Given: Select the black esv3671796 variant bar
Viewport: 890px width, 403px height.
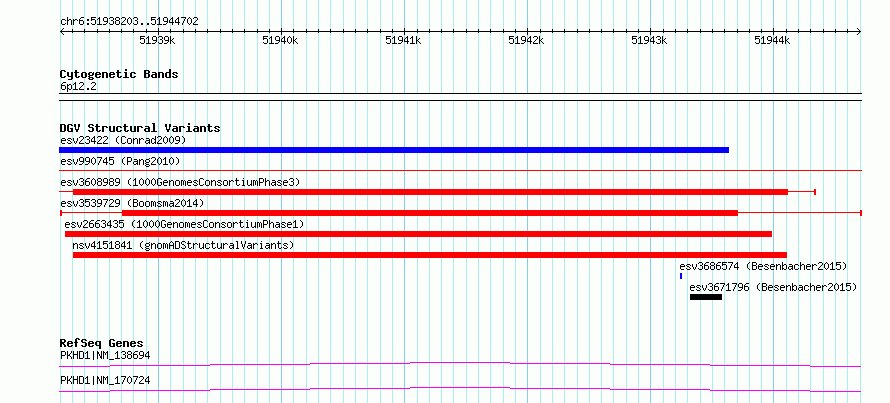Looking at the screenshot, I should [x=706, y=297].
